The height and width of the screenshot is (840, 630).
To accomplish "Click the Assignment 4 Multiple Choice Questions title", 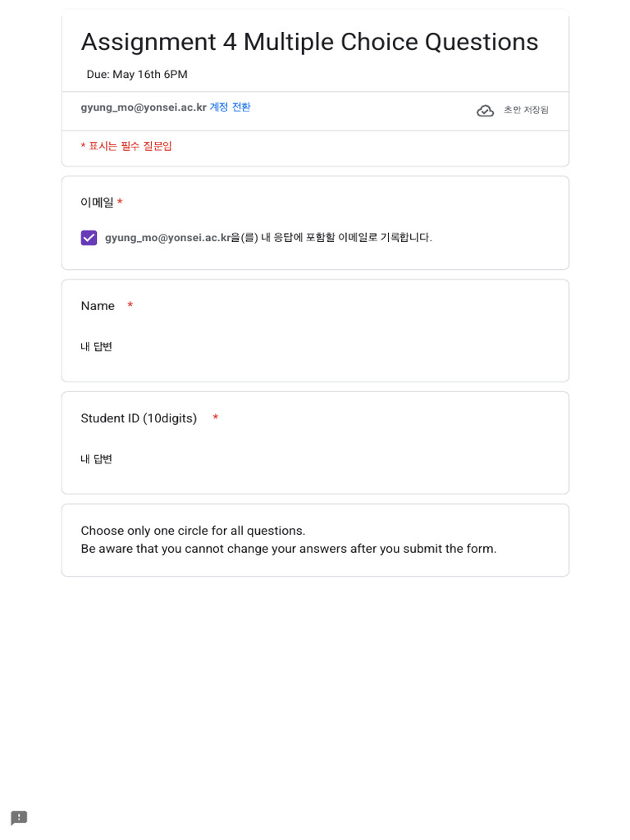I will [309, 42].
